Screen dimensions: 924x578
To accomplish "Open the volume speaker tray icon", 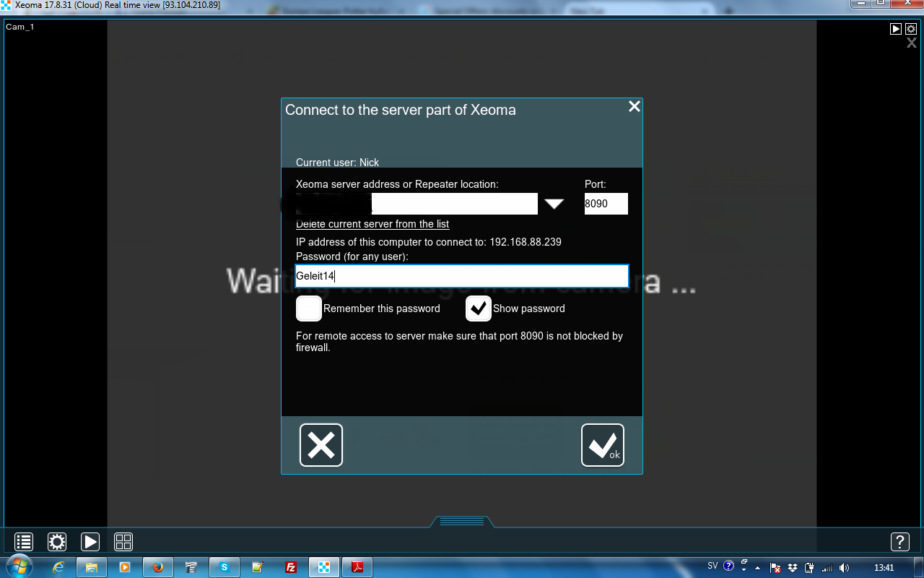I will pyautogui.click(x=845, y=568).
